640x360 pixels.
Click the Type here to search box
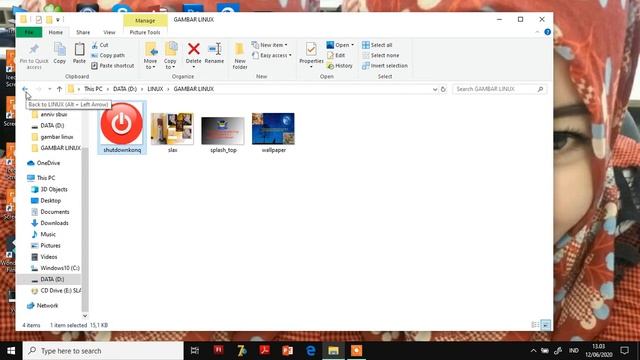103,351
